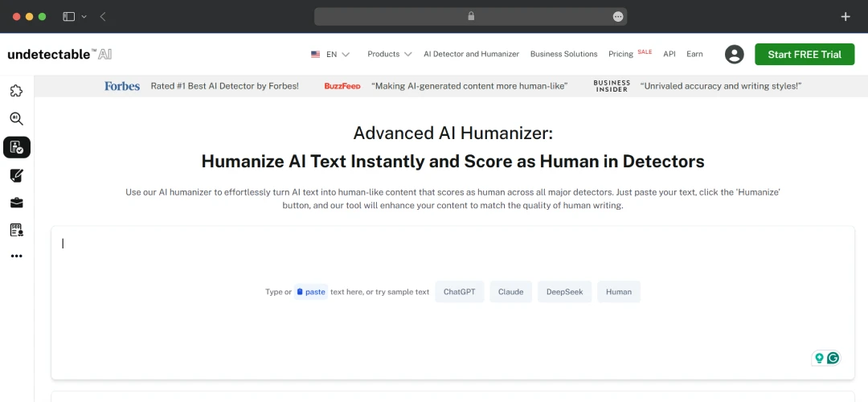Open AI Detector and Humanizer page
Viewport: 868px width, 402px height.
(471, 54)
